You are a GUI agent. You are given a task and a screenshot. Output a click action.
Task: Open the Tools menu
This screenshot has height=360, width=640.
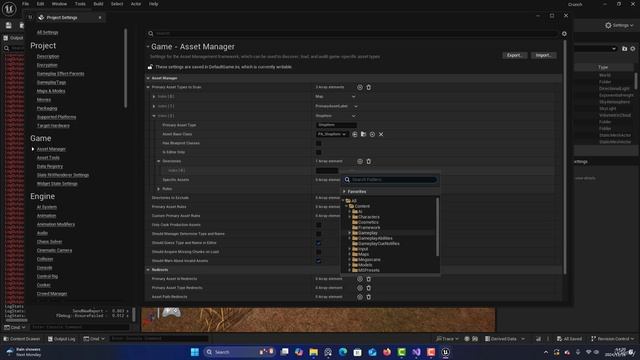[x=80, y=4]
